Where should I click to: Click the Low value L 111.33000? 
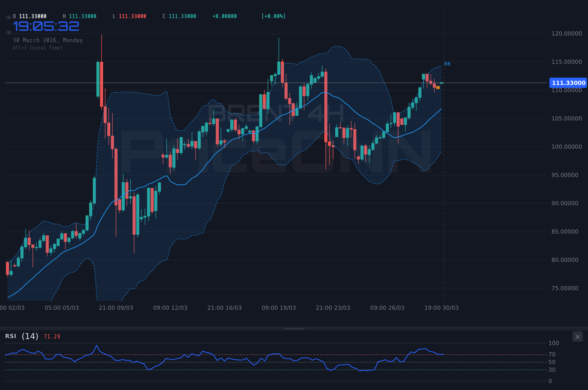pyautogui.click(x=129, y=16)
